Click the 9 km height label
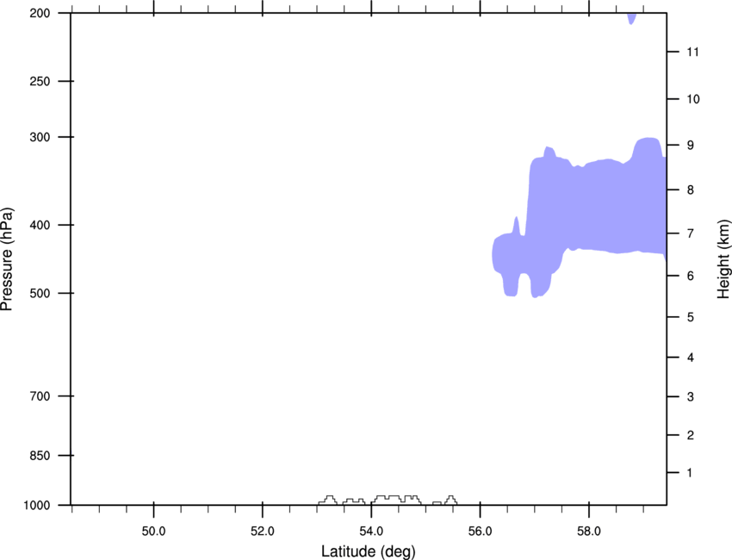 point(691,146)
